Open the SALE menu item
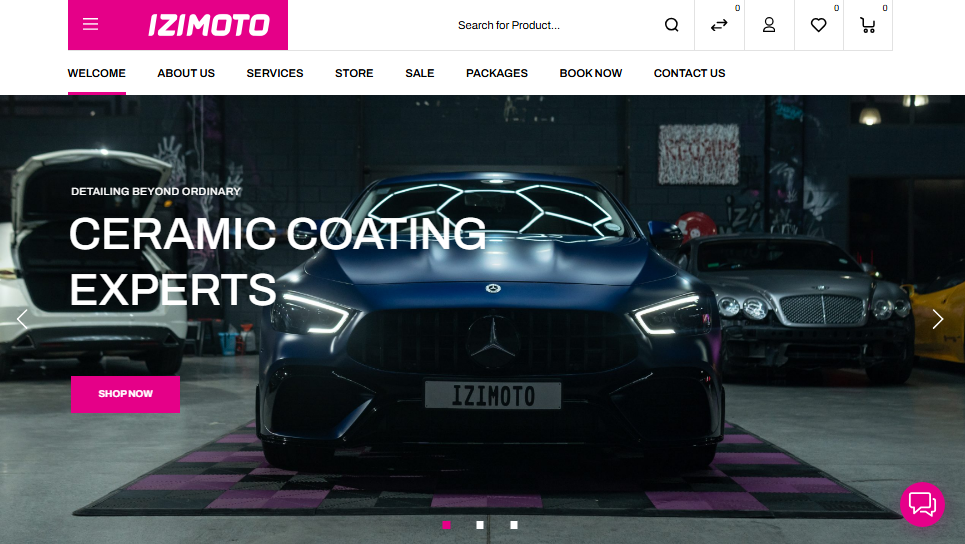This screenshot has width=965, height=544. coord(420,73)
